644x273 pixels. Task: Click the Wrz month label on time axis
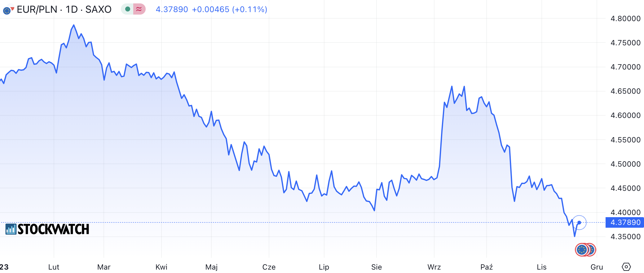tap(434, 267)
